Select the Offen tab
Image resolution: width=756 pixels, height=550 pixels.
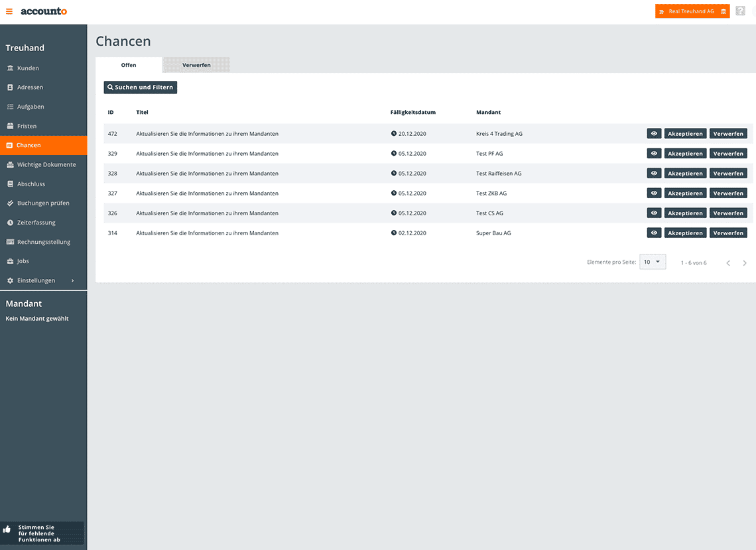click(x=129, y=65)
